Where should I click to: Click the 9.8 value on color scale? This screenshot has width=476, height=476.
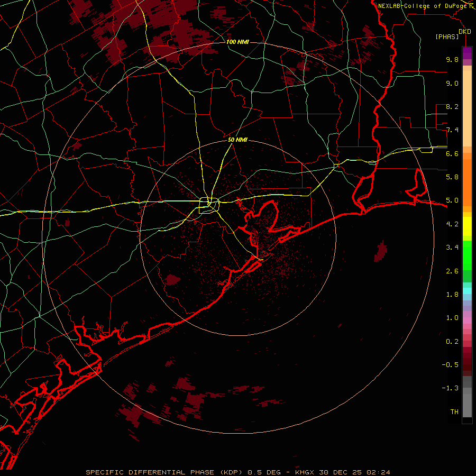[x=452, y=59]
